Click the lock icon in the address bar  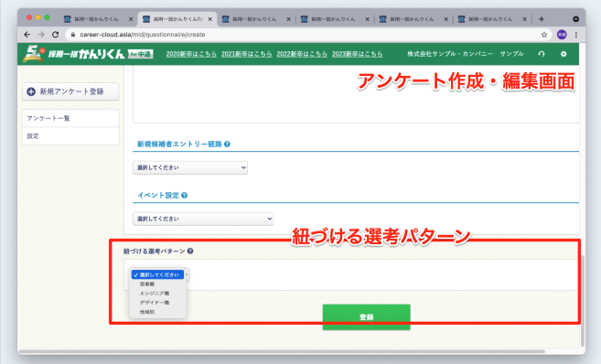point(73,35)
